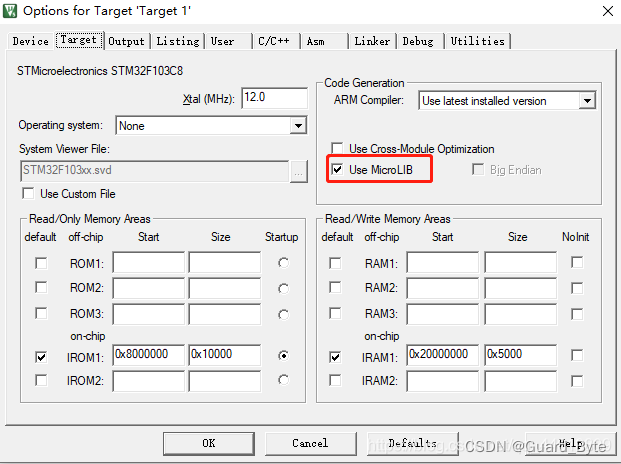Select the ROM3 Startup radio button
This screenshot has height=464, width=621.
283,315
